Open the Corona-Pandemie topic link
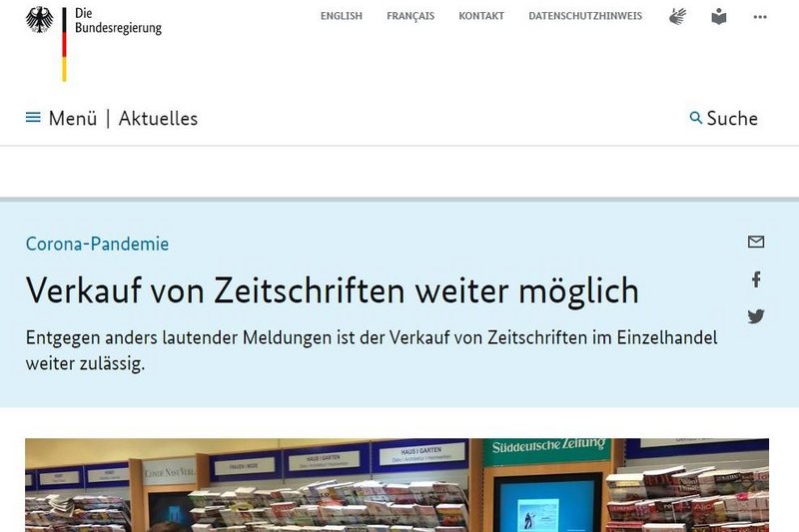 pos(97,245)
